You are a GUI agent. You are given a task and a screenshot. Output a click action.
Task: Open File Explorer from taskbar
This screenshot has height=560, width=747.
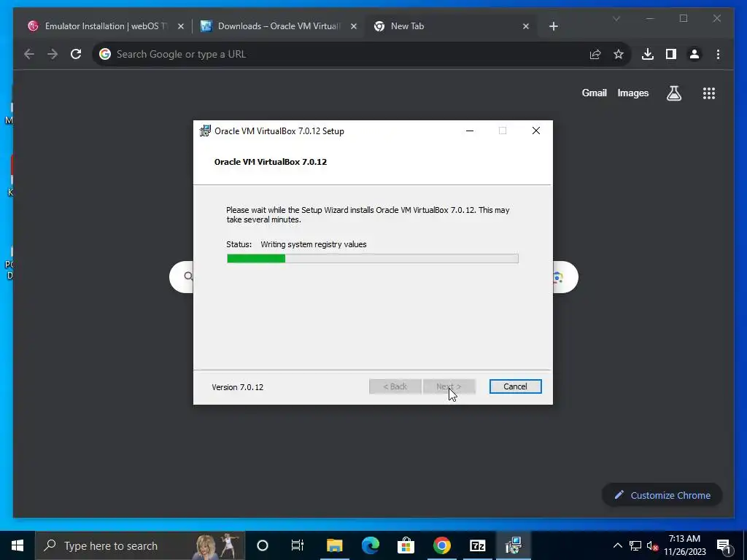click(334, 545)
